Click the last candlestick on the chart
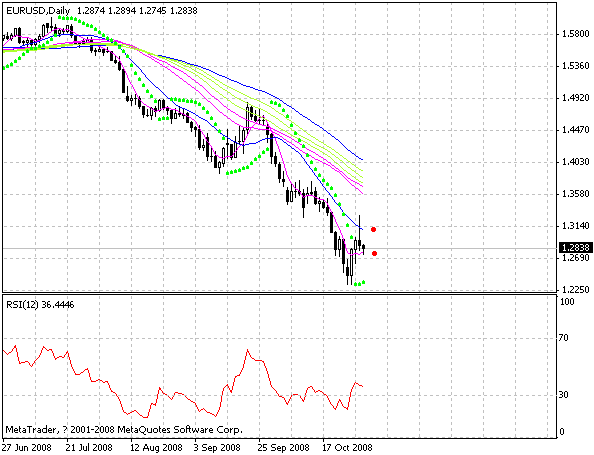 tap(364, 249)
